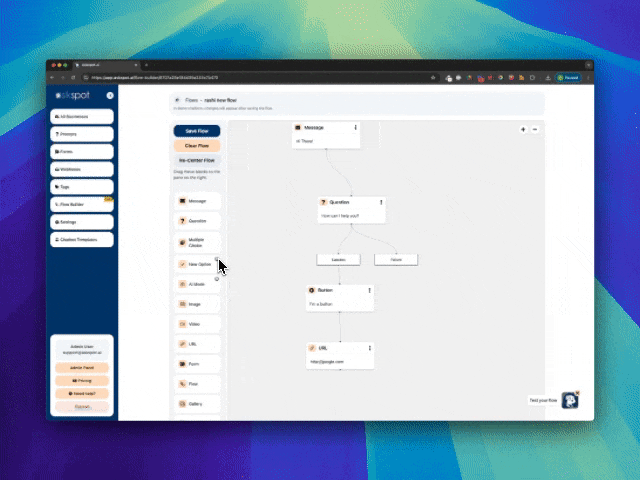Click the Clear Flow button
This screenshot has width=640, height=480.
[197, 146]
